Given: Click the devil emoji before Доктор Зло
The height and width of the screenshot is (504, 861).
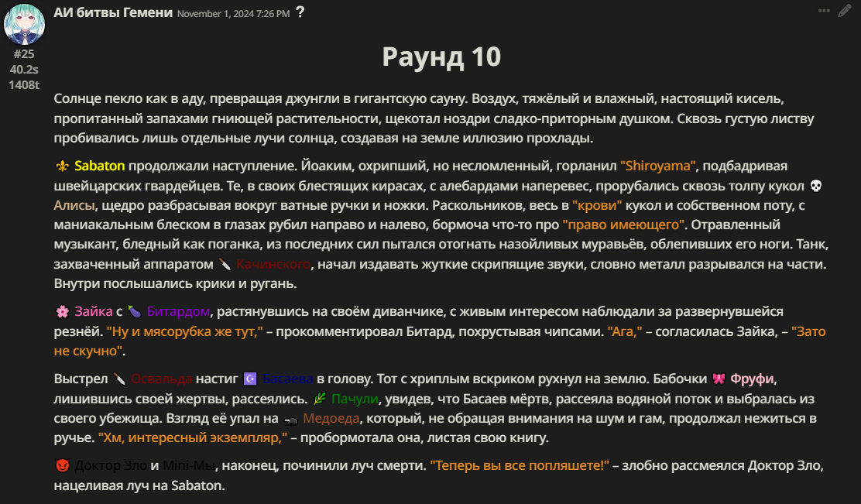Looking at the screenshot, I should coord(63,465).
